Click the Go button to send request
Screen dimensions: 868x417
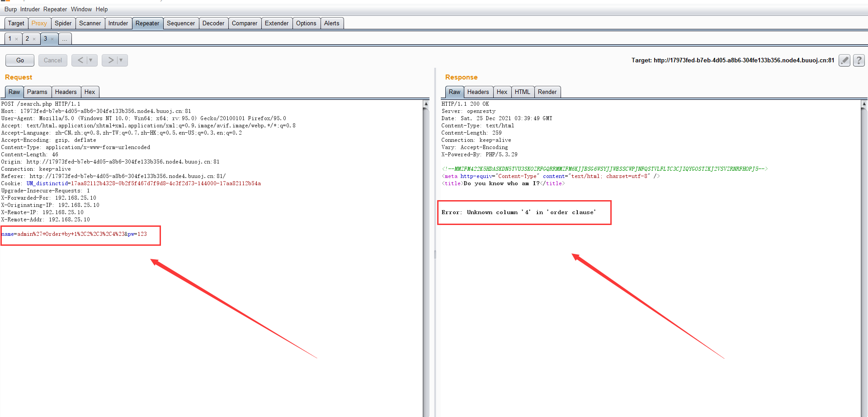point(20,60)
